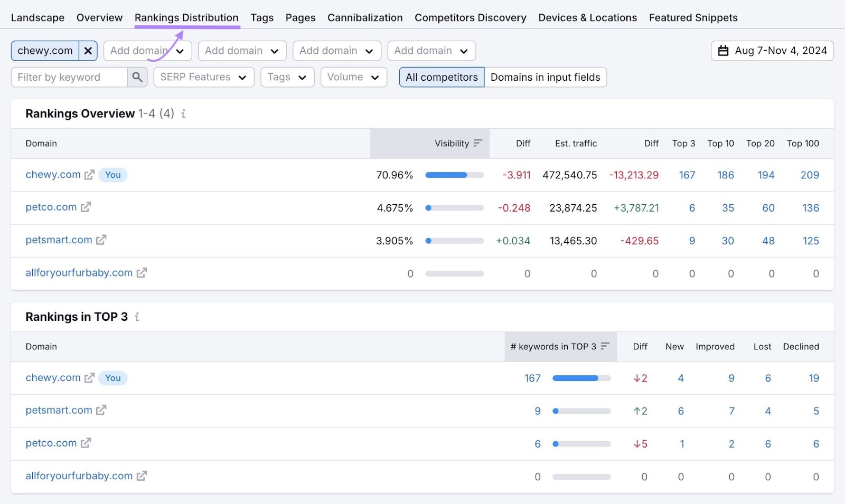Click petsmart.com New value 6
Viewport: 845px width, 504px height.
pos(681,411)
